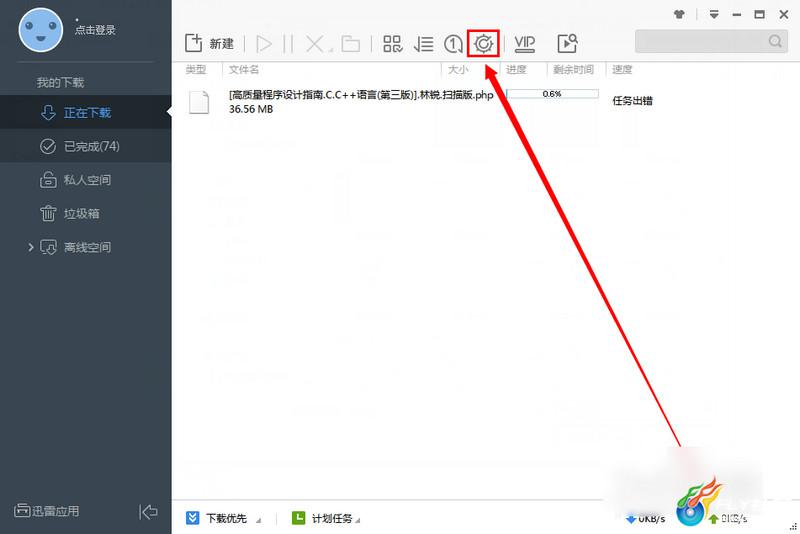Viewport: 800px width, 534px height.
Task: Sort by 速度 column header
Action: [622, 70]
